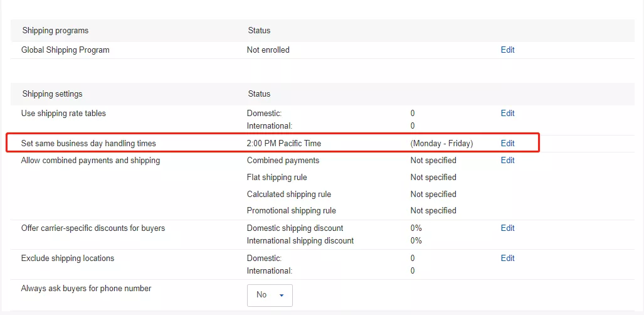The height and width of the screenshot is (315, 644).
Task: Edit the excluded shipping locations
Action: [x=507, y=259]
